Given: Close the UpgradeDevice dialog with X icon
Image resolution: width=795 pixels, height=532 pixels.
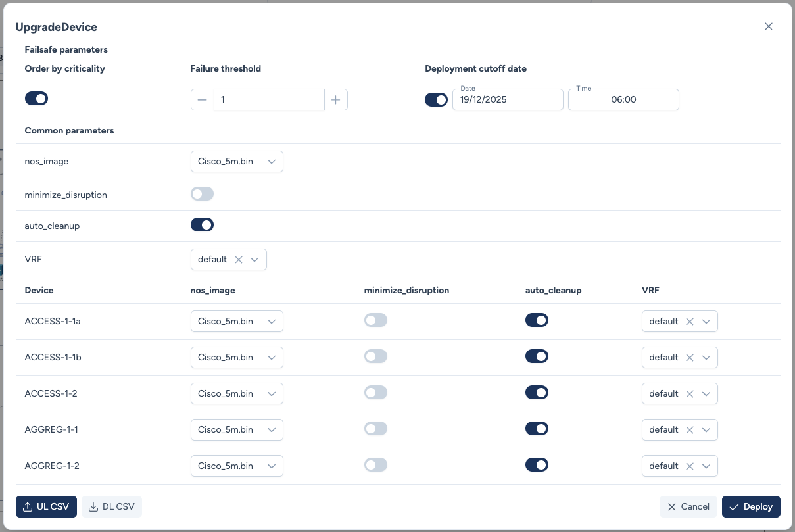Looking at the screenshot, I should 768,27.
